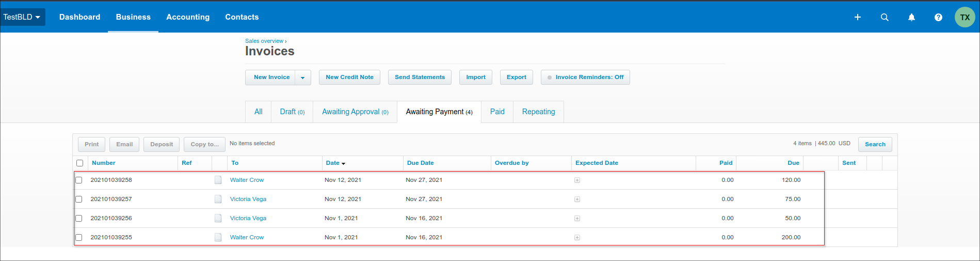Click the 200.00 due amount

[791, 237]
